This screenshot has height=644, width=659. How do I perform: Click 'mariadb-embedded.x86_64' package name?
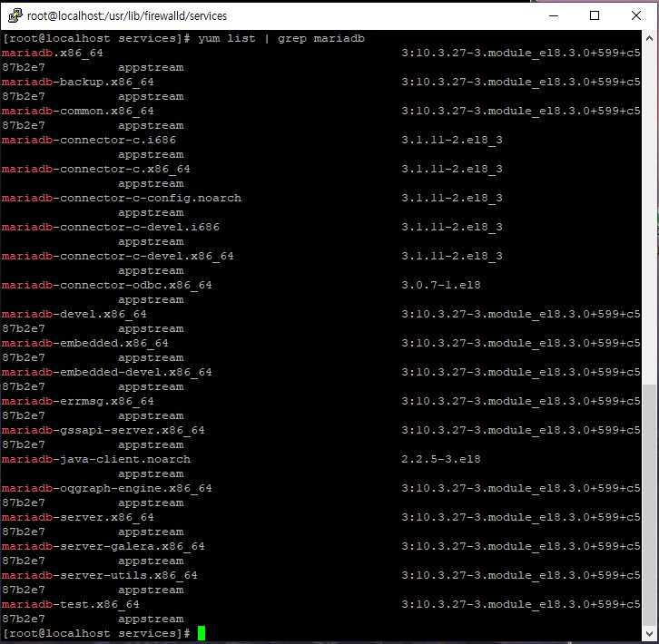click(85, 343)
